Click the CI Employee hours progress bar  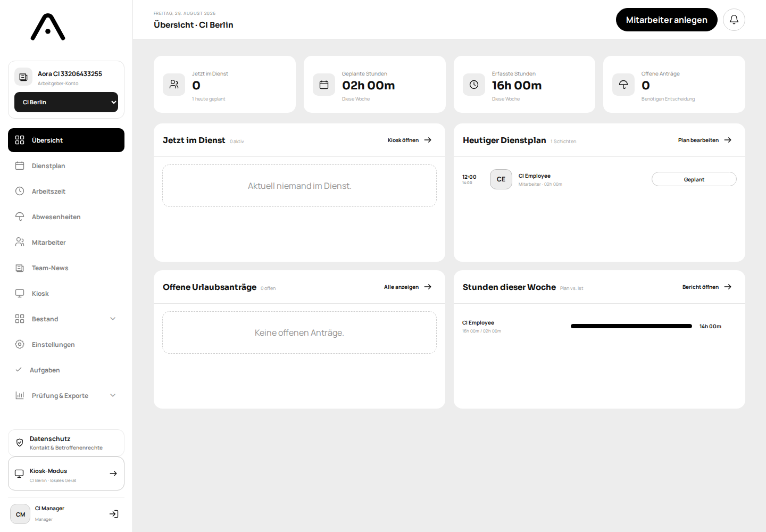(631, 326)
